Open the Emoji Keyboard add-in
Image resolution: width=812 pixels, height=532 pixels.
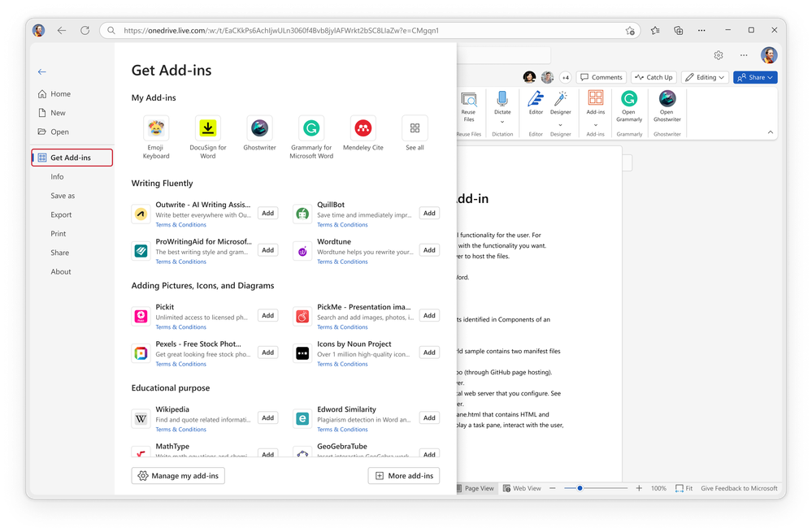pos(156,128)
